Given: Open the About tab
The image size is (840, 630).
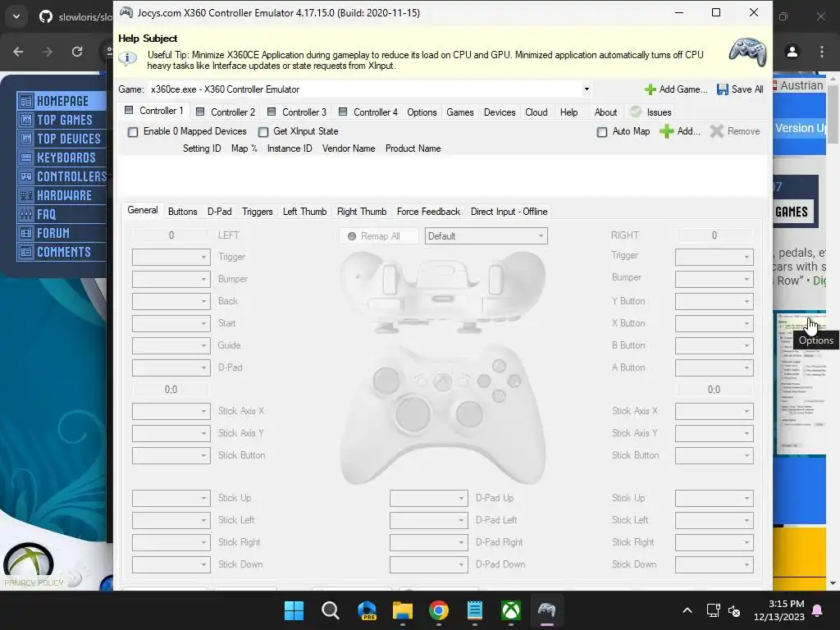Looking at the screenshot, I should click(x=605, y=112).
